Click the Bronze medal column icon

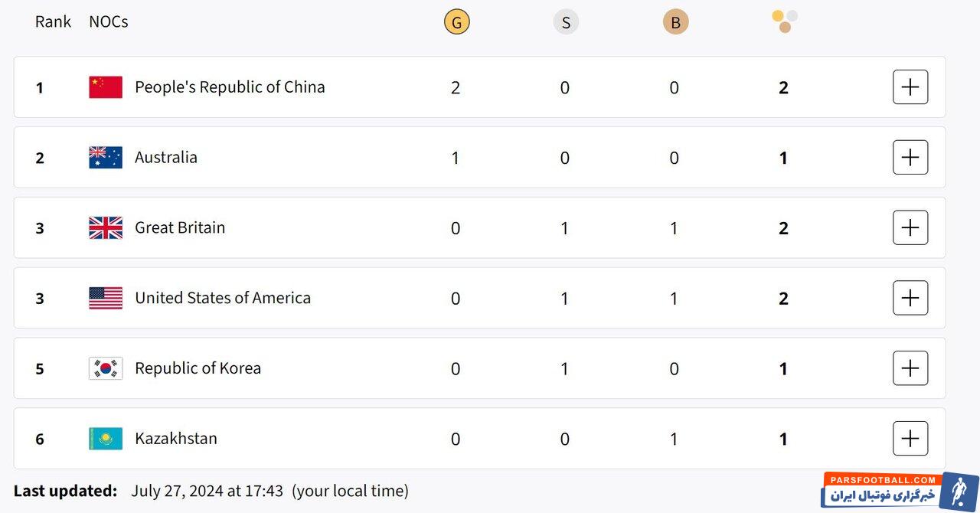pyautogui.click(x=675, y=22)
